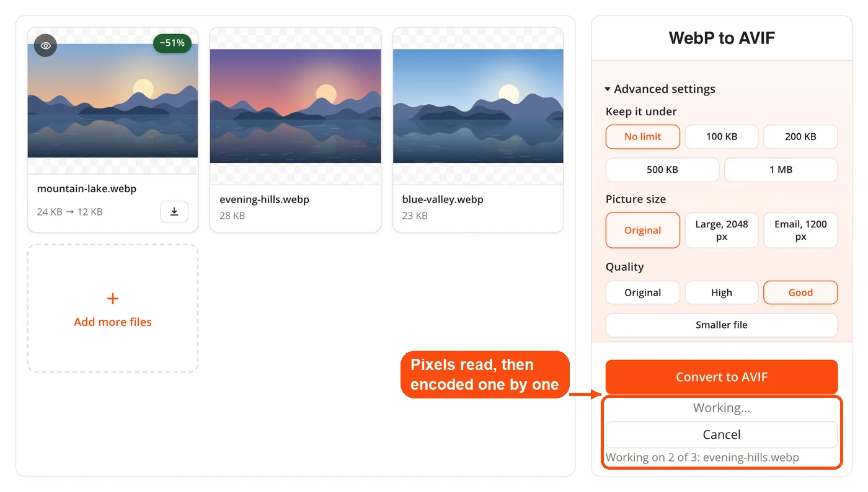The width and height of the screenshot is (868, 492).
Task: Select Original picture size
Action: [643, 231]
